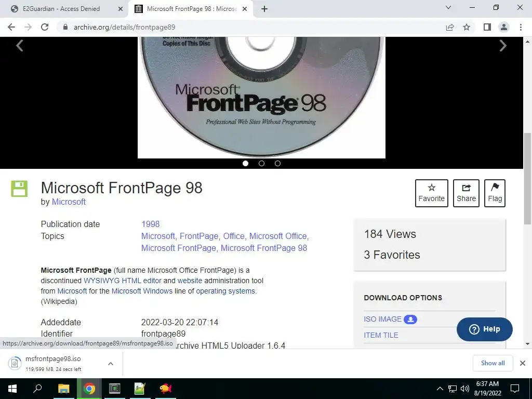The height and width of the screenshot is (399, 532).
Task: Close the Microsoft FrontPage 98 tab
Action: 245,9
